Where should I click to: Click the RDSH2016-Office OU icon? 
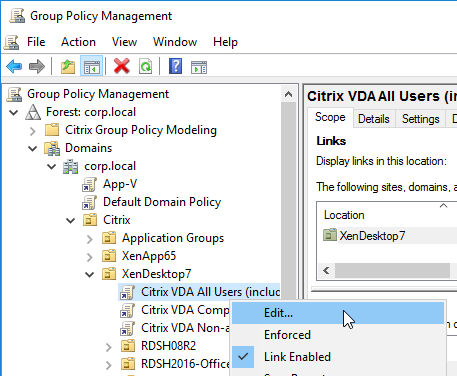point(128,364)
